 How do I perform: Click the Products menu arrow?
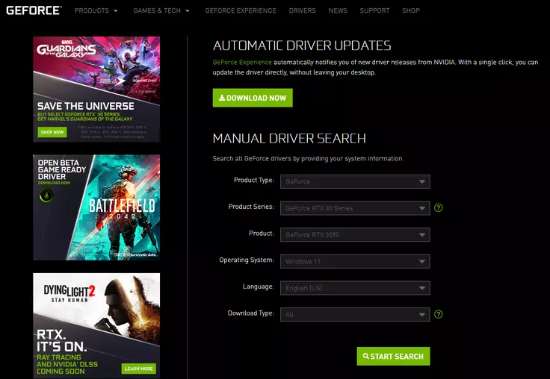[x=116, y=11]
